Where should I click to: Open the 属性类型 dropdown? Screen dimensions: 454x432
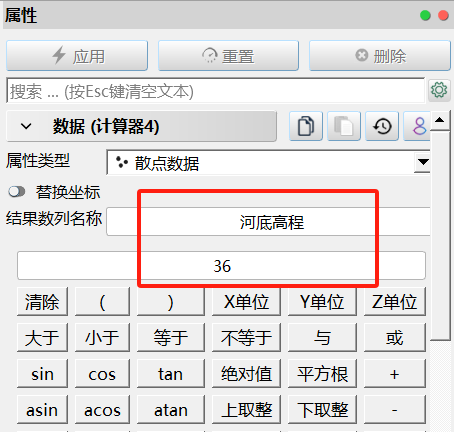tap(268, 162)
